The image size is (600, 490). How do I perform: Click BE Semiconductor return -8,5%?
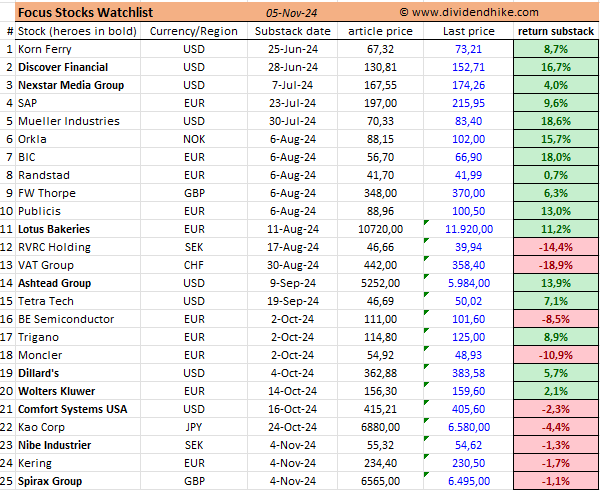(556, 319)
